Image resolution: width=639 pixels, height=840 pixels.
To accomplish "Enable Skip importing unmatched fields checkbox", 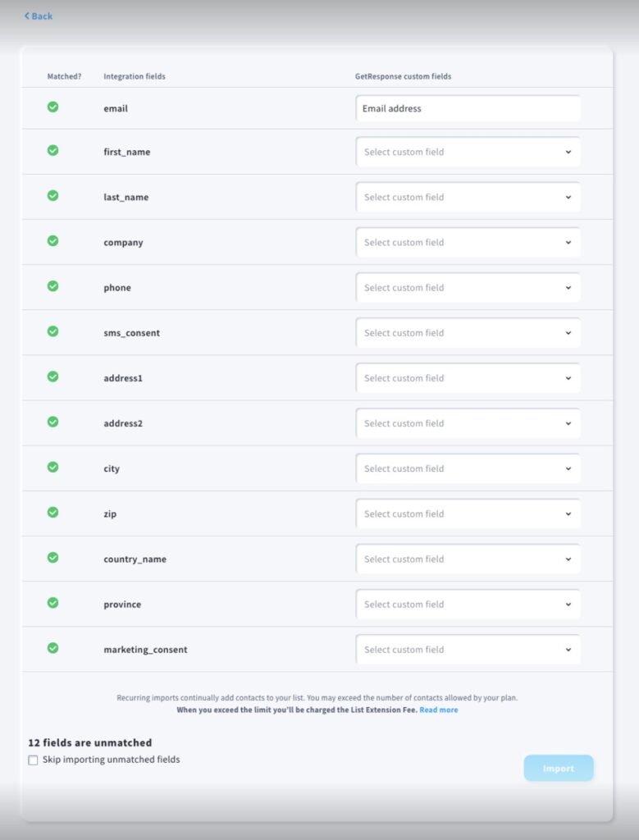I will (33, 760).
